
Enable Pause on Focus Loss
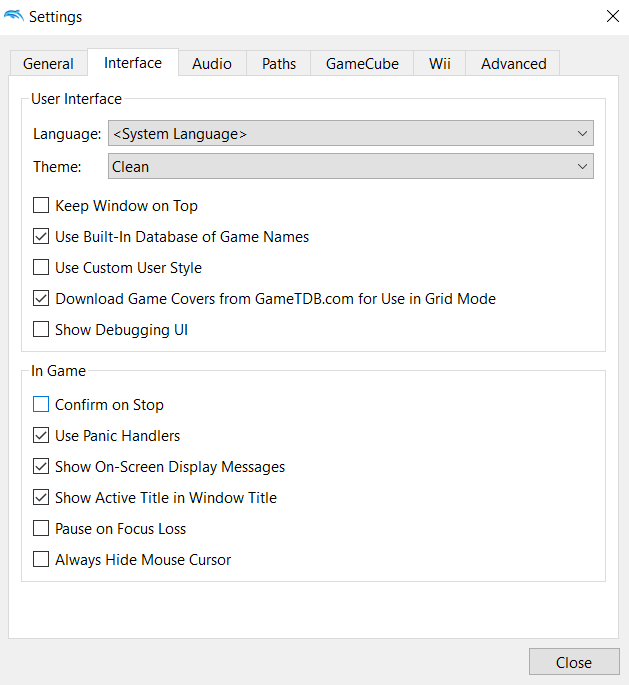click(41, 529)
